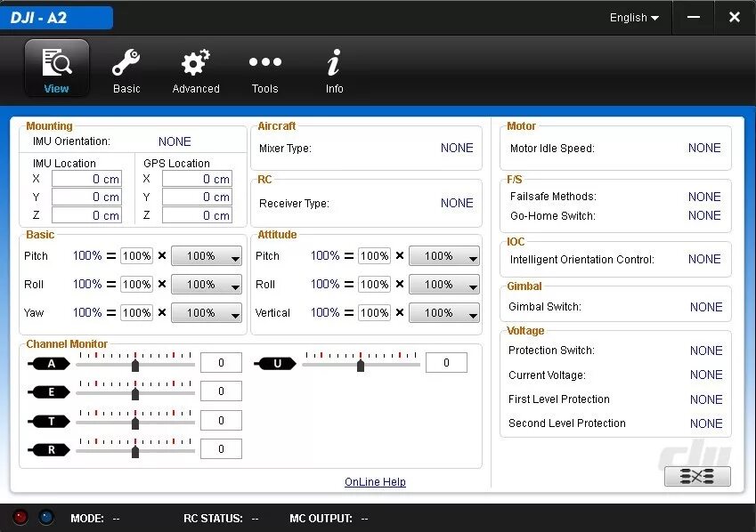Viewport: 756px width, 532px height.
Task: Open the Info tab
Action: tap(334, 71)
